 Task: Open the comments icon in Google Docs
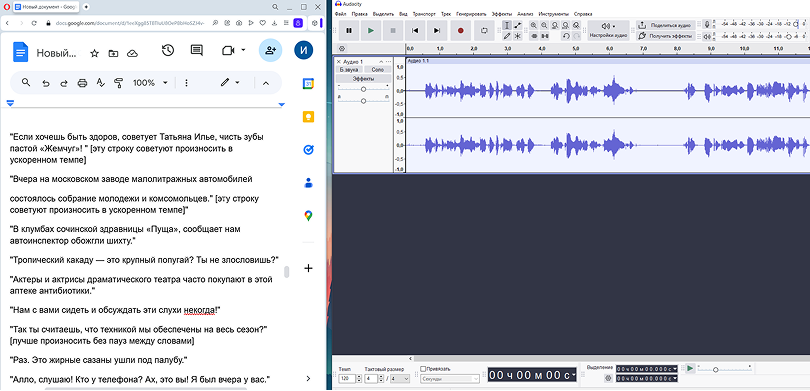coord(196,51)
